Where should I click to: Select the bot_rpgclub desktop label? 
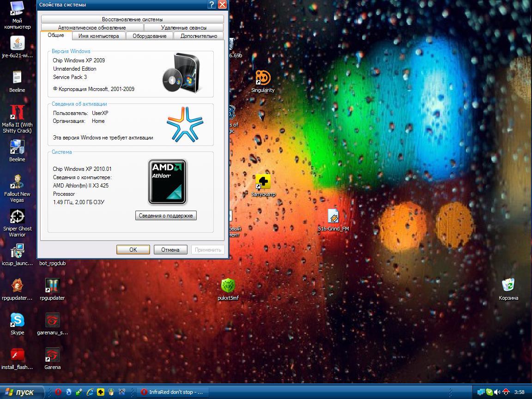(53, 263)
